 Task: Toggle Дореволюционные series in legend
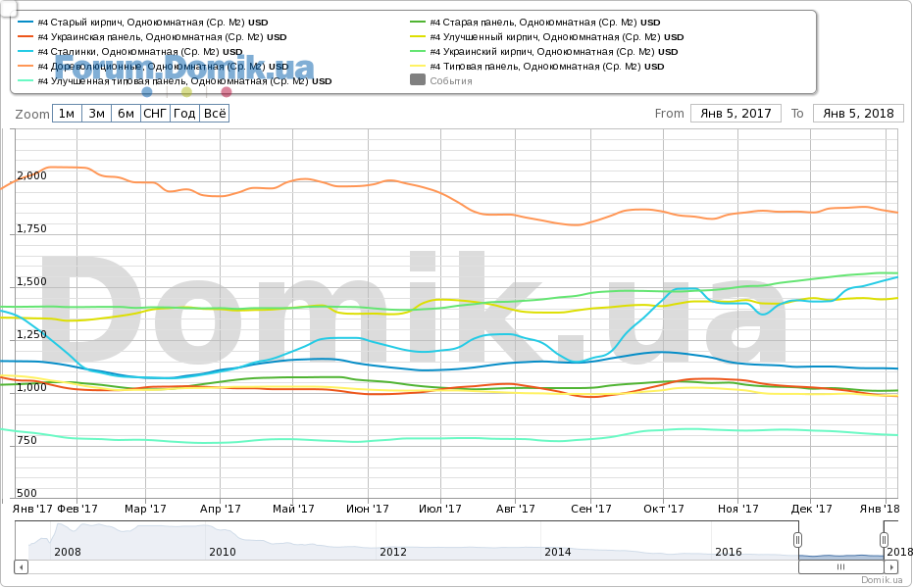[154, 67]
